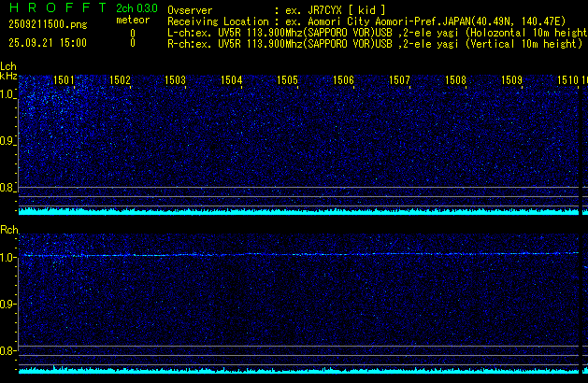Screen dimensions: 588x383
Task: Click the Lch 0.9 frequency label
Action: (x=7, y=141)
